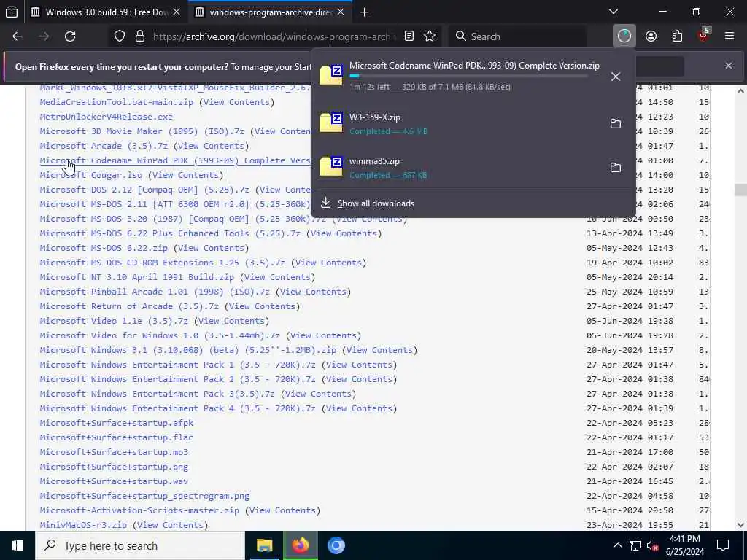Click the page vertical scrollbar thumb
The height and width of the screenshot is (560, 747).
coord(740,190)
